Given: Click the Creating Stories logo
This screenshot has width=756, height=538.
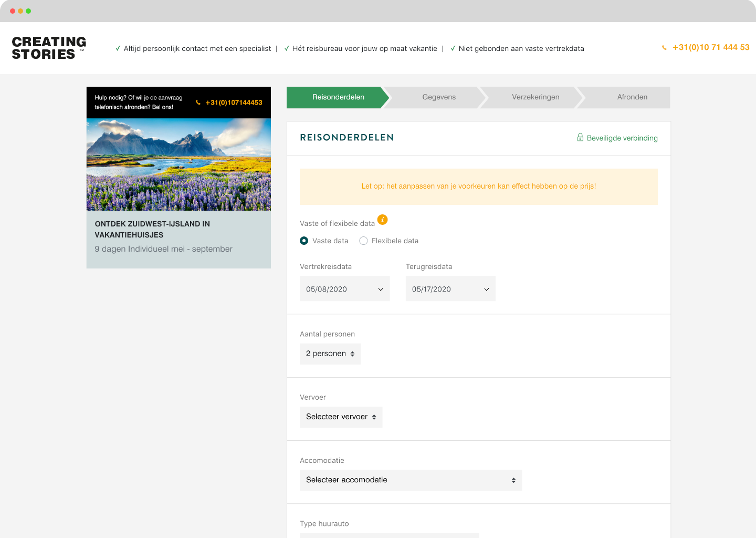Looking at the screenshot, I should (49, 48).
